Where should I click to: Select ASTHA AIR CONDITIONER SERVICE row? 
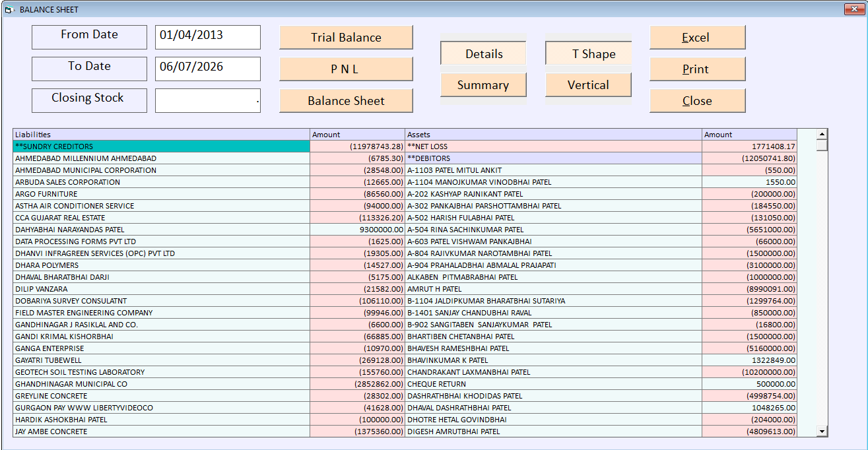(x=161, y=206)
